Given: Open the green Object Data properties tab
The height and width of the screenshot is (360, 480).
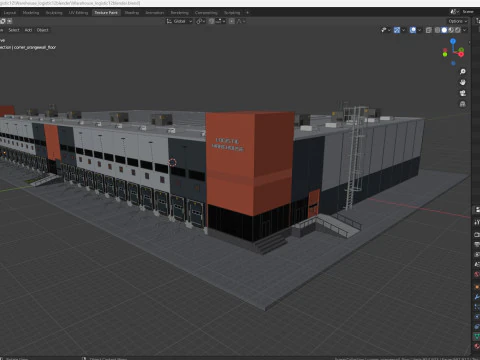Looking at the screenshot, I should (x=477, y=336).
